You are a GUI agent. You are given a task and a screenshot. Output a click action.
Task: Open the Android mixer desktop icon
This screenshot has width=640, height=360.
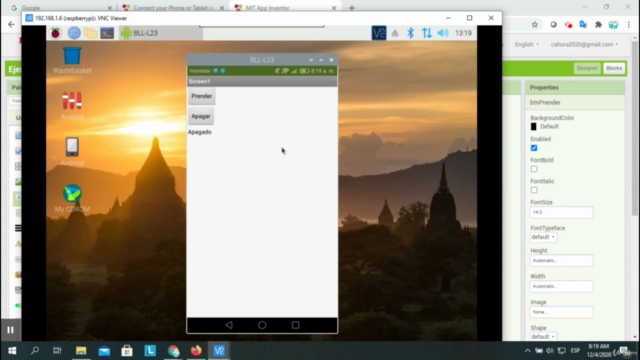pyautogui.click(x=72, y=106)
